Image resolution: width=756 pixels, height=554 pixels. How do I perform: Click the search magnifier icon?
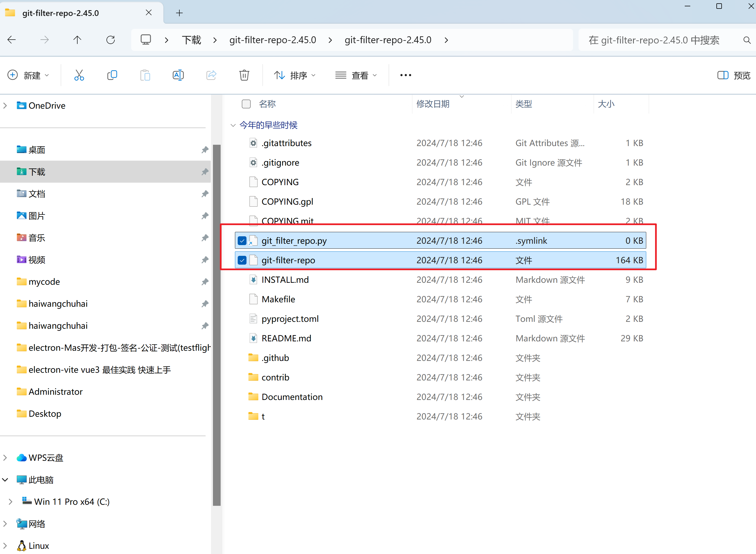coord(747,40)
